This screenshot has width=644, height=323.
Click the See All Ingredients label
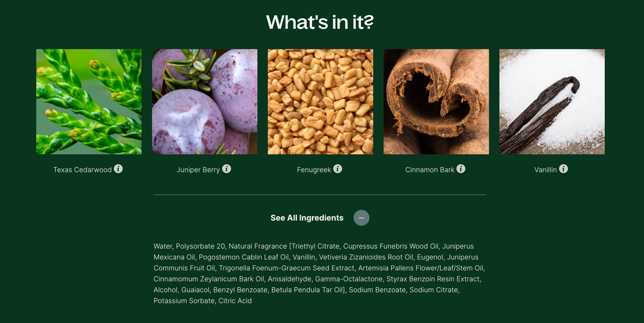tap(307, 218)
